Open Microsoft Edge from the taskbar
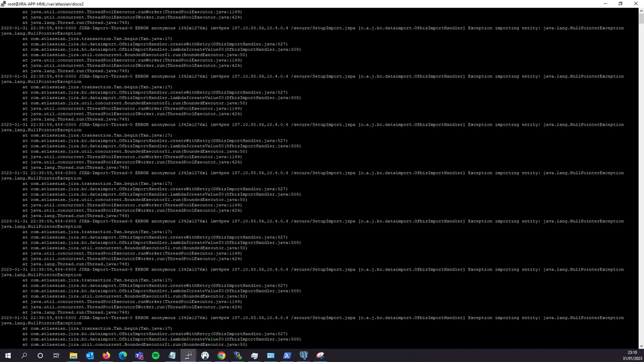 pyautogui.click(x=122, y=356)
